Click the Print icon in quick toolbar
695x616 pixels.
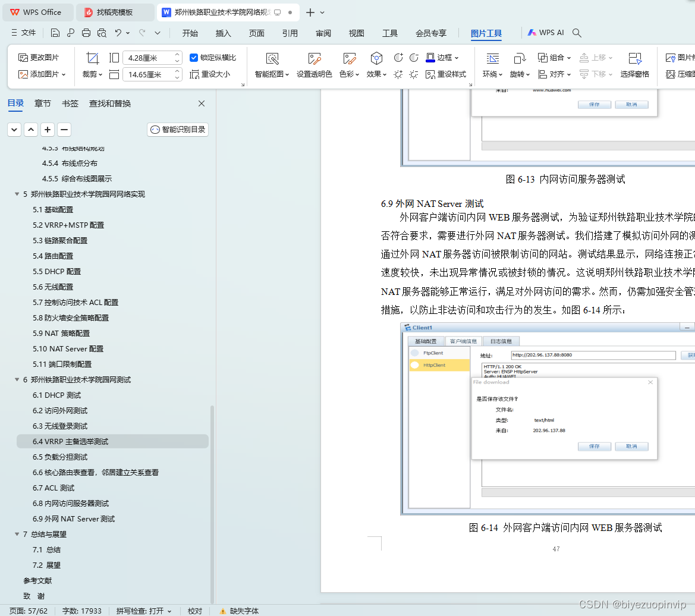(x=86, y=33)
